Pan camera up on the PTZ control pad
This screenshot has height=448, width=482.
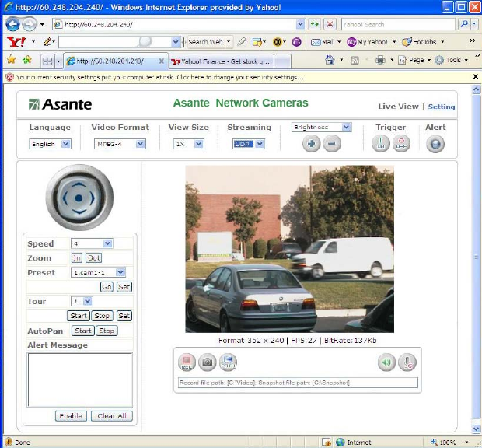[x=79, y=183]
